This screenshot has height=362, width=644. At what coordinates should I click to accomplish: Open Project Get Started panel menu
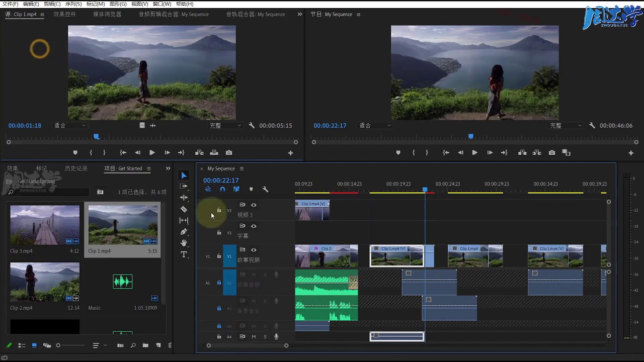tap(148, 168)
